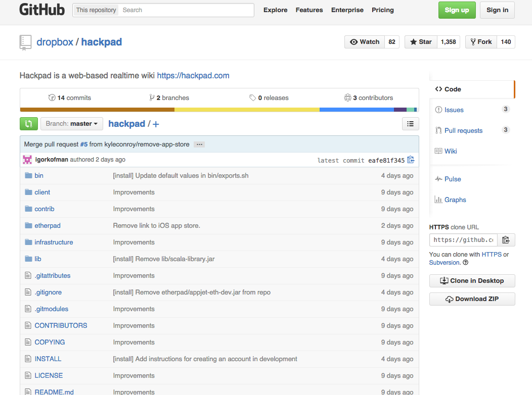Click the HTTPS clone URL text field
Image resolution: width=532 pixels, height=395 pixels.
pyautogui.click(x=463, y=240)
